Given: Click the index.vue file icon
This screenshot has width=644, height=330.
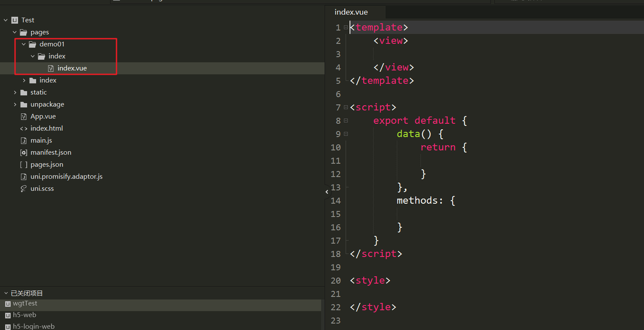Looking at the screenshot, I should [x=51, y=68].
